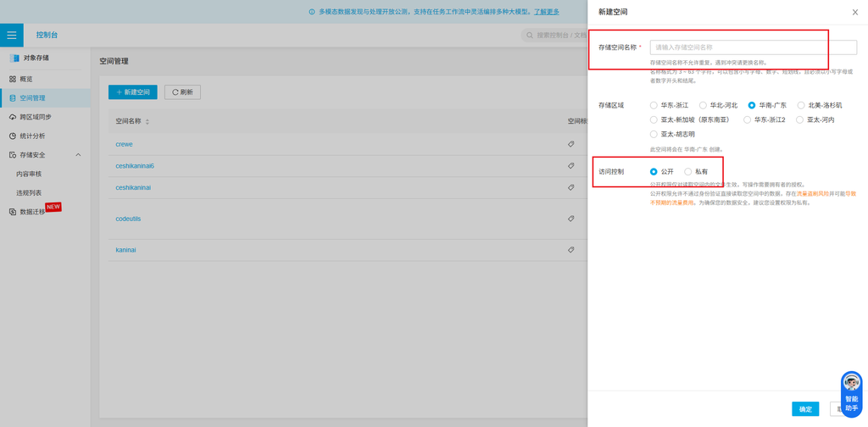Click the 统计分析 pie chart icon
868x427 pixels.
(13, 136)
